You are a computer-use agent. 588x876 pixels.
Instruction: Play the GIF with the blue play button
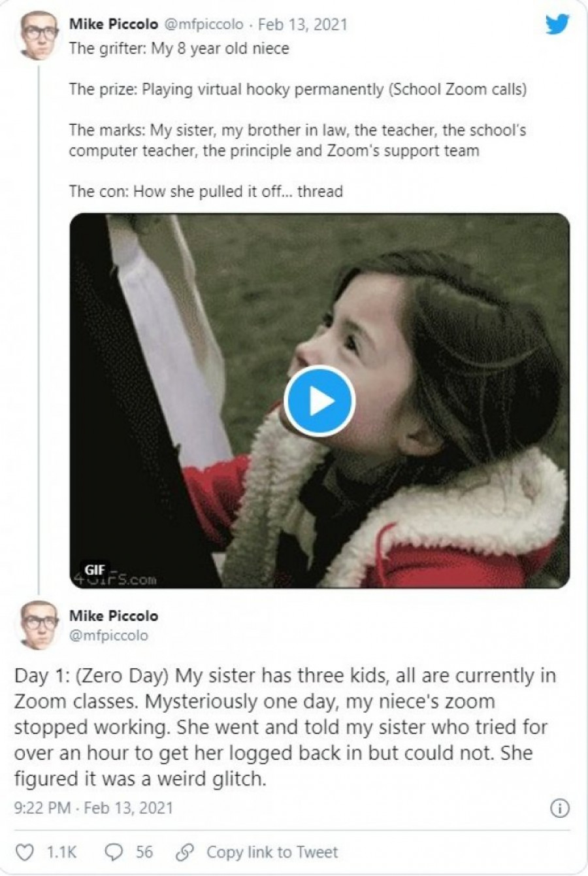pos(319,401)
